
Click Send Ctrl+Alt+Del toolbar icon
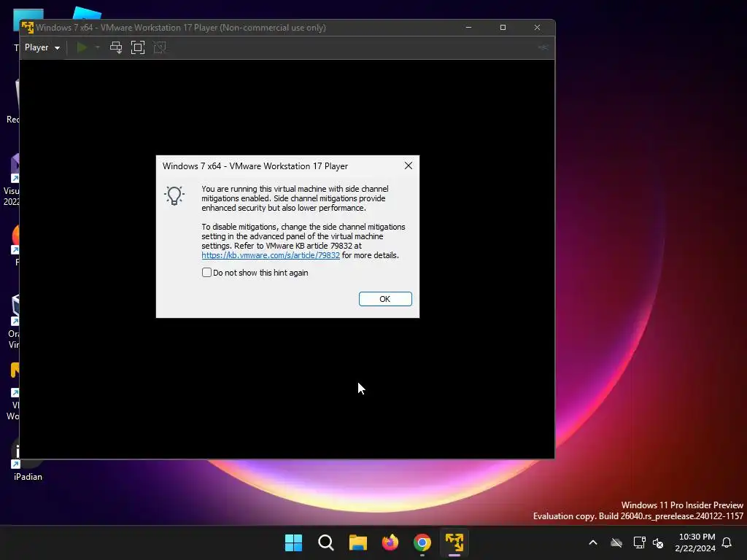pyautogui.click(x=116, y=47)
